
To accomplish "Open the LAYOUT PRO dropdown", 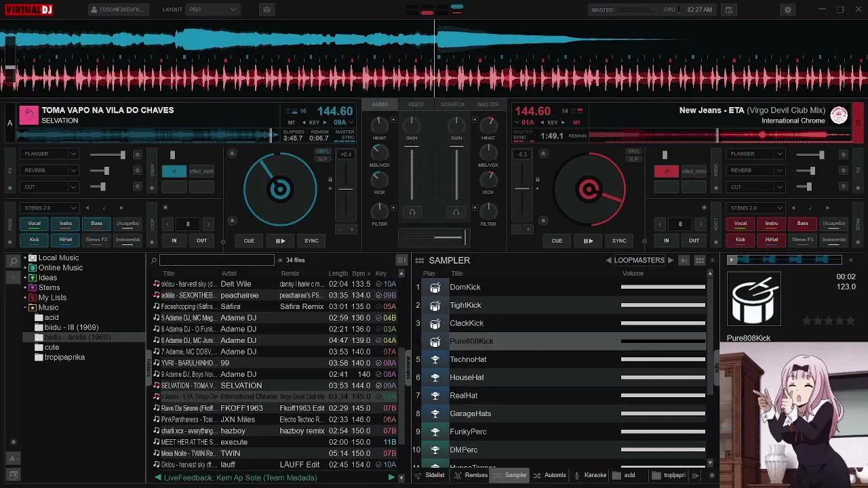I will tap(213, 10).
